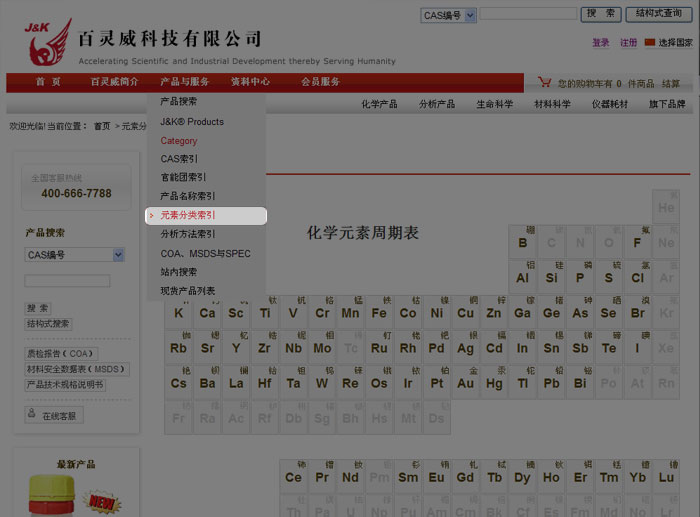
Task: Open the 材料科学 category tab
Action: pos(552,104)
